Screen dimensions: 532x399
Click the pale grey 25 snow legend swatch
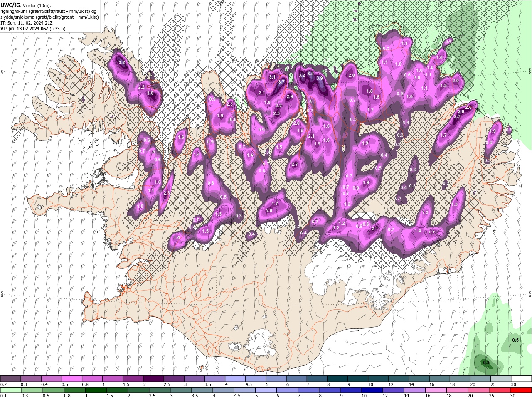pyautogui.click(x=500, y=379)
